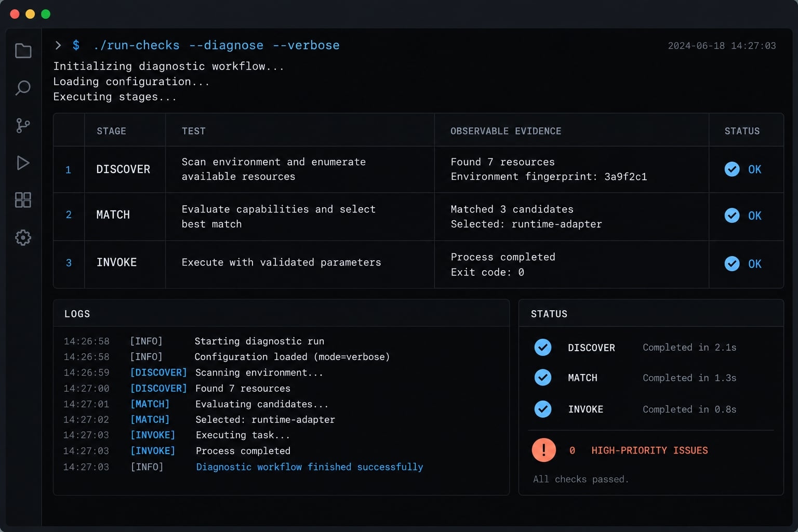Image resolution: width=798 pixels, height=532 pixels.
Task: Click the MATCH row OK checkmark in table
Action: [x=732, y=215]
